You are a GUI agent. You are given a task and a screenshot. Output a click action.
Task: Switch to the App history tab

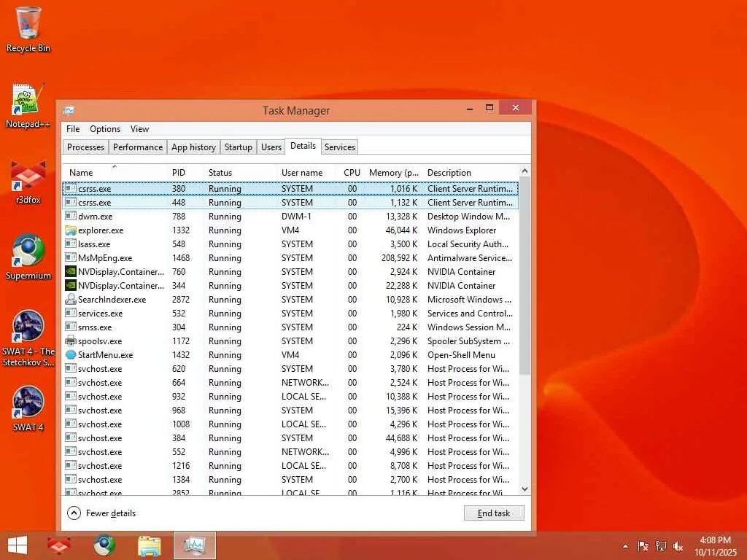tap(193, 147)
